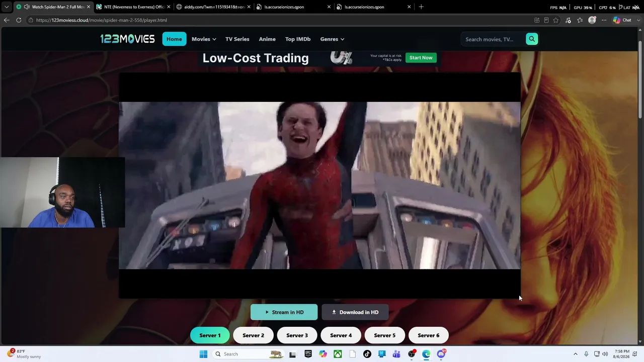Click the microphone icon in the system tray
Image resolution: width=644 pixels, height=362 pixels.
point(586,354)
